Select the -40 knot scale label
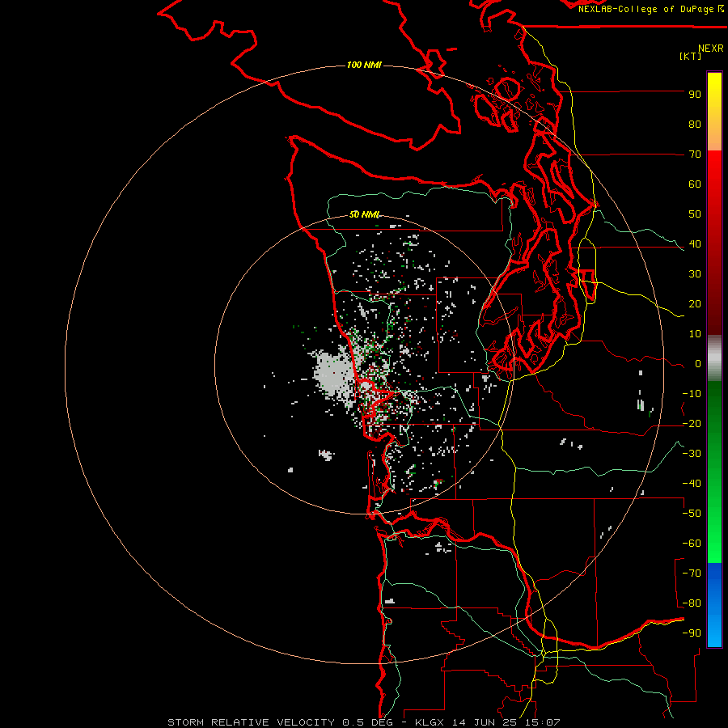The image size is (728, 728). [x=692, y=484]
